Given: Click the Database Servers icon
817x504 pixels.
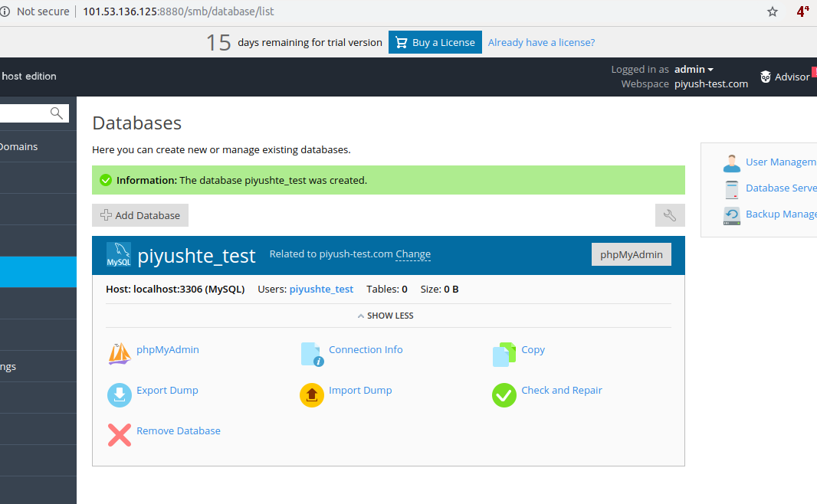Looking at the screenshot, I should (x=732, y=189).
